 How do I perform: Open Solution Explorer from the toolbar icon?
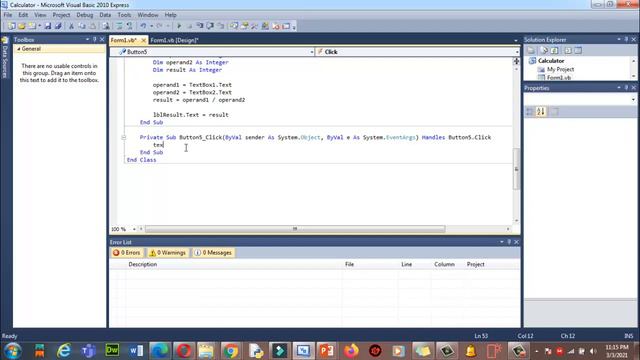[x=234, y=26]
